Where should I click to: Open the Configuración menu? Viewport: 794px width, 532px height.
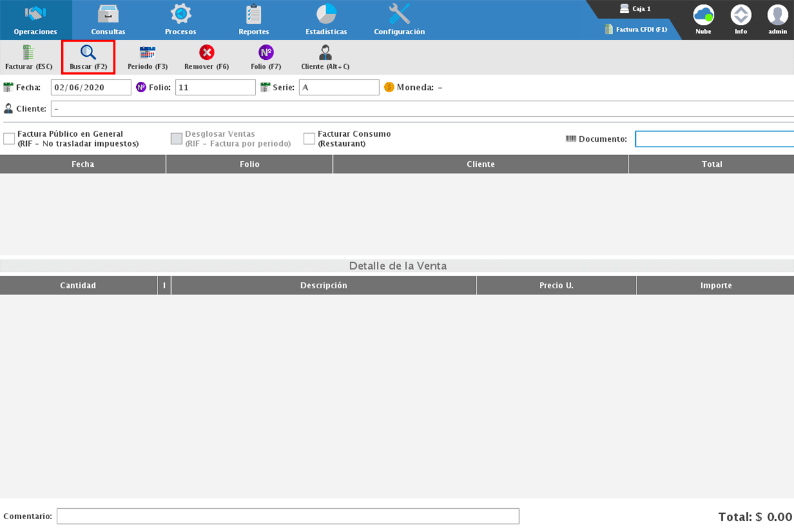tap(399, 20)
